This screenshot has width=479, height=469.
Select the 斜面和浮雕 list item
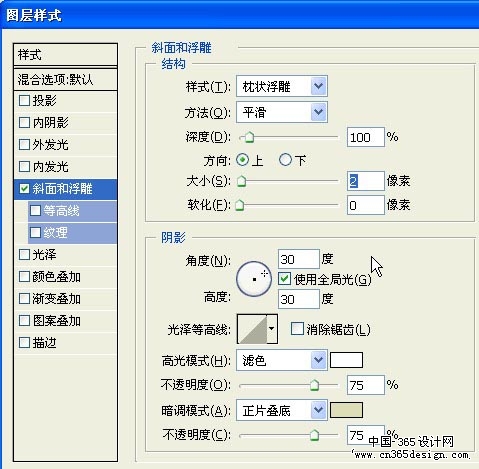[65, 189]
